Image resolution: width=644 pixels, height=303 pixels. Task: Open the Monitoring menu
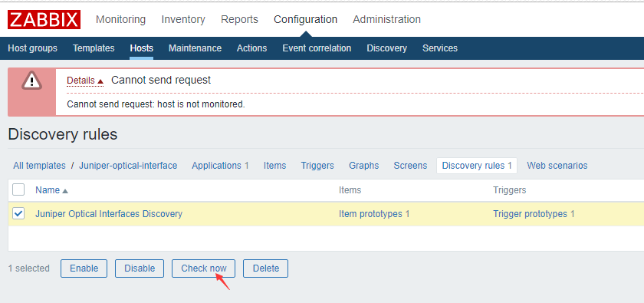(x=121, y=19)
